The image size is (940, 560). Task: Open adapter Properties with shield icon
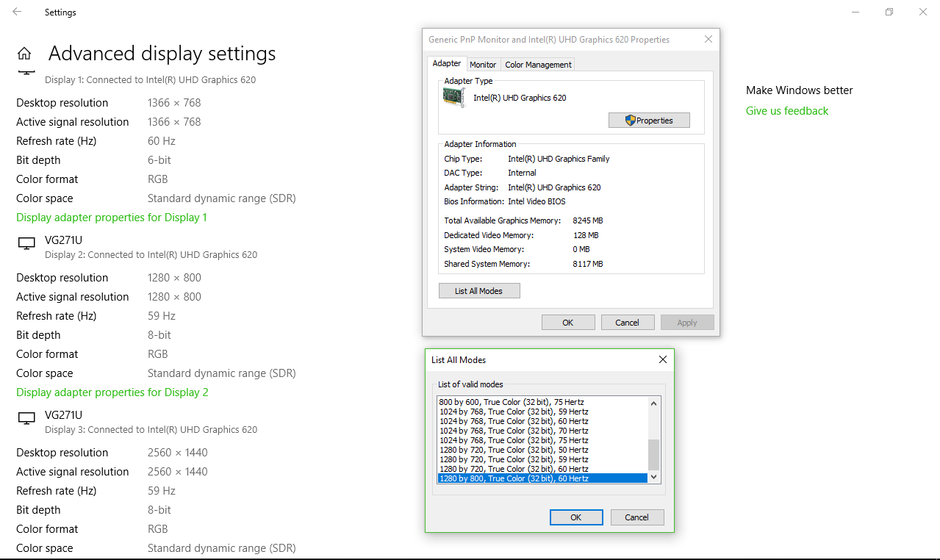[649, 120]
